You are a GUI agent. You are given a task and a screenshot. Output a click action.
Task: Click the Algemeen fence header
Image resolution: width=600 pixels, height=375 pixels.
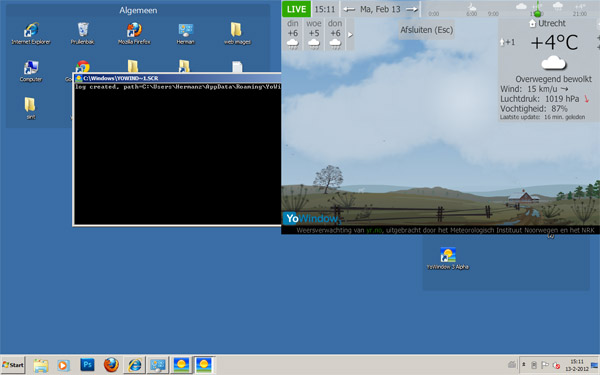tap(138, 10)
